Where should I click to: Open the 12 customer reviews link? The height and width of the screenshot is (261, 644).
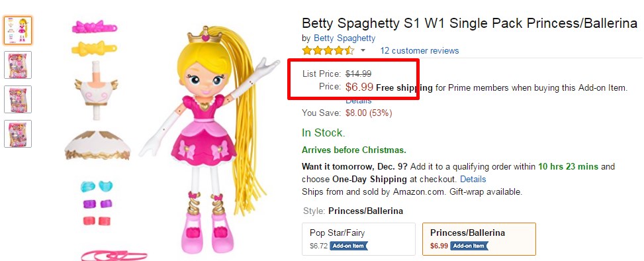pos(420,50)
